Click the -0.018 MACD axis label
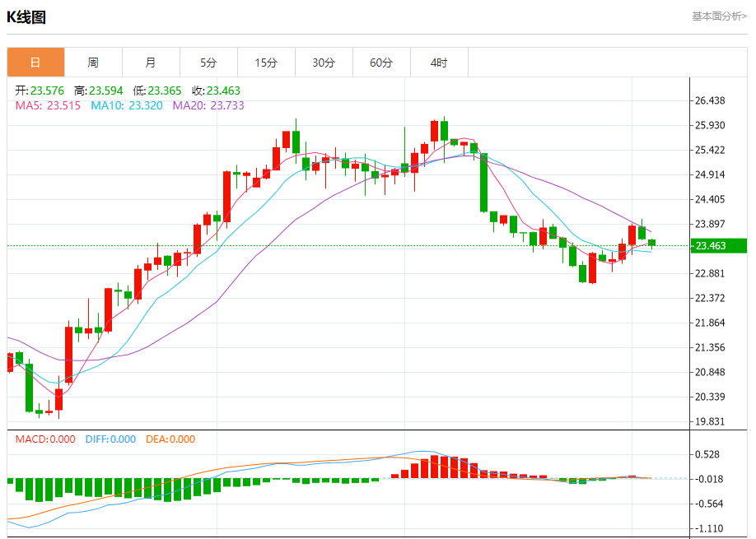This screenshot has width=756, height=539. [x=707, y=479]
